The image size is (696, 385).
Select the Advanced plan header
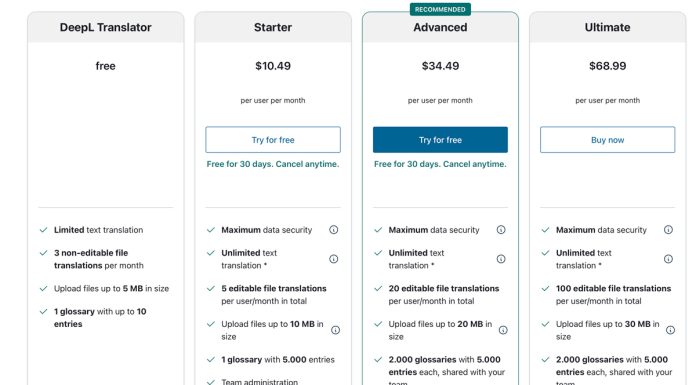(x=440, y=28)
